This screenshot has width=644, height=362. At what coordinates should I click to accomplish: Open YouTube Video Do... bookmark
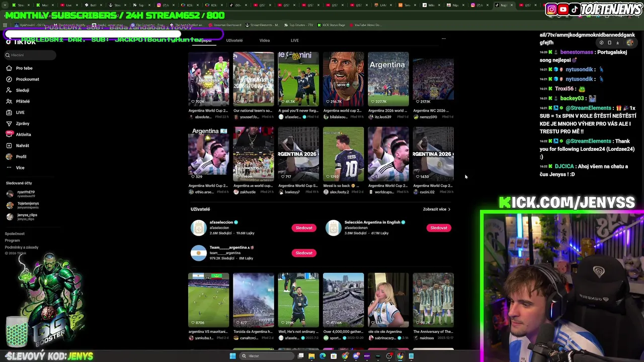click(366, 25)
